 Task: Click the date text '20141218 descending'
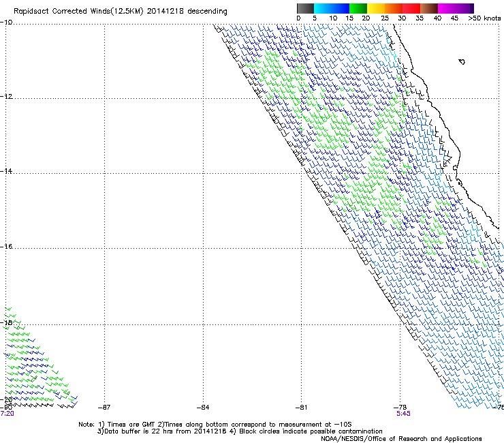(187, 12)
